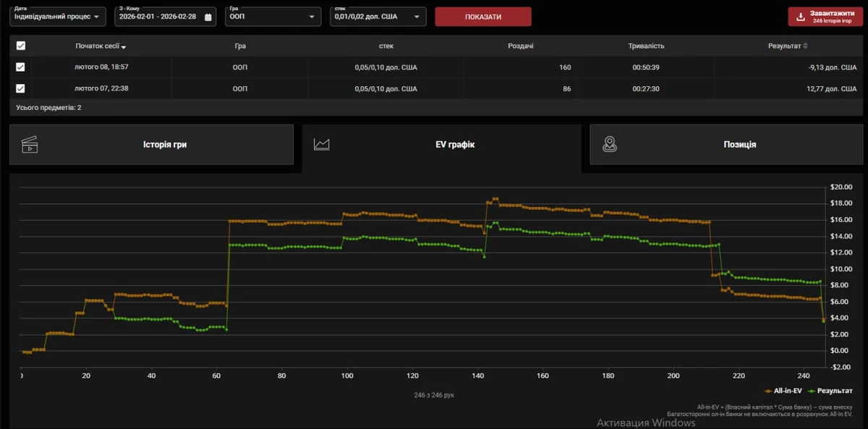
Task: Toggle Результат series in chart legend
Action: (829, 391)
